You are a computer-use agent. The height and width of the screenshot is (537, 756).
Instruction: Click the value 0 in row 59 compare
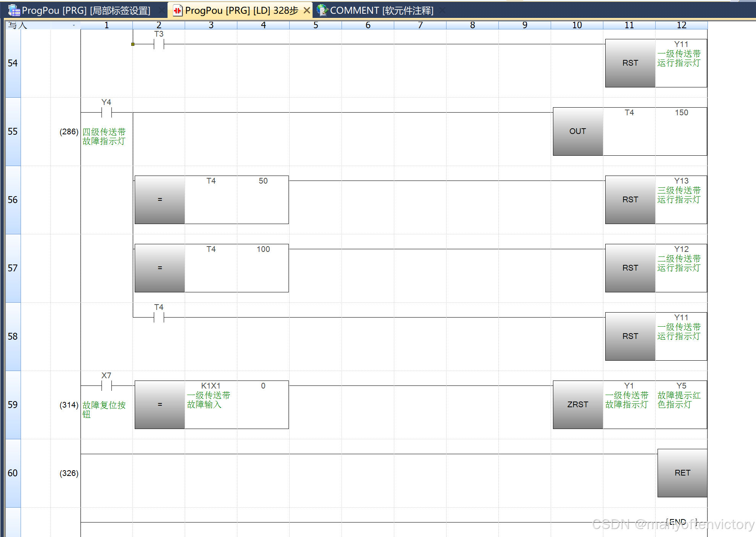click(x=263, y=386)
